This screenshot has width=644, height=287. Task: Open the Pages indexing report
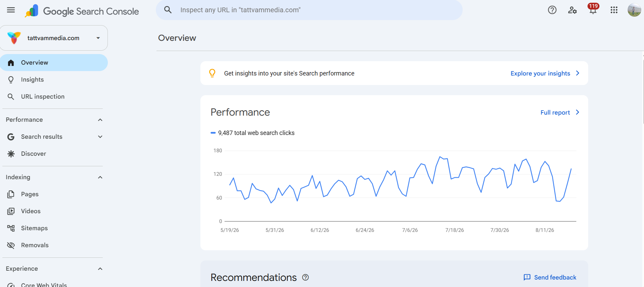pyautogui.click(x=54, y=194)
